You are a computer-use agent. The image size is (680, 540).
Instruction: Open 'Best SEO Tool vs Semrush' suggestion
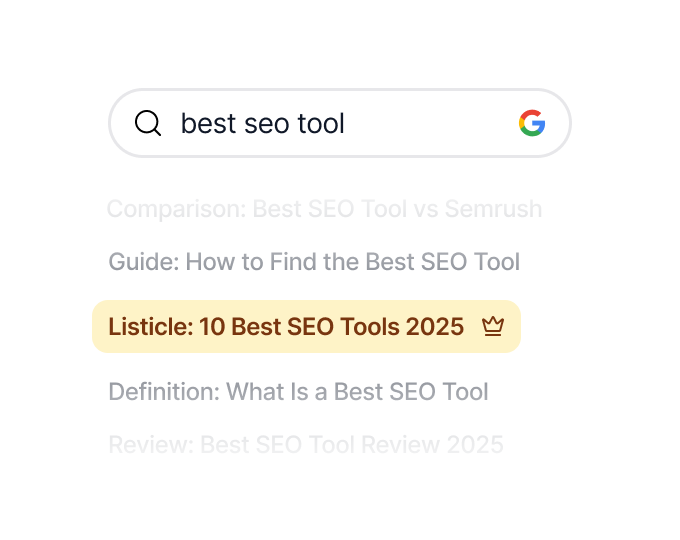(397, 209)
